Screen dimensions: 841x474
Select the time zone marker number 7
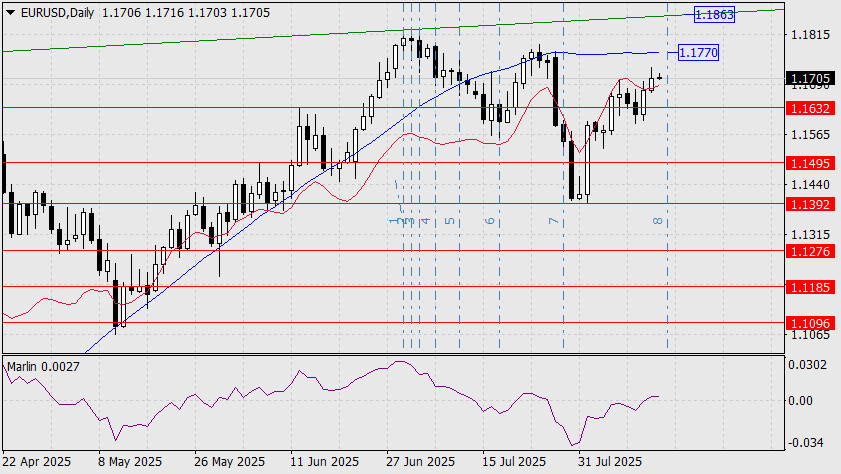(x=554, y=221)
